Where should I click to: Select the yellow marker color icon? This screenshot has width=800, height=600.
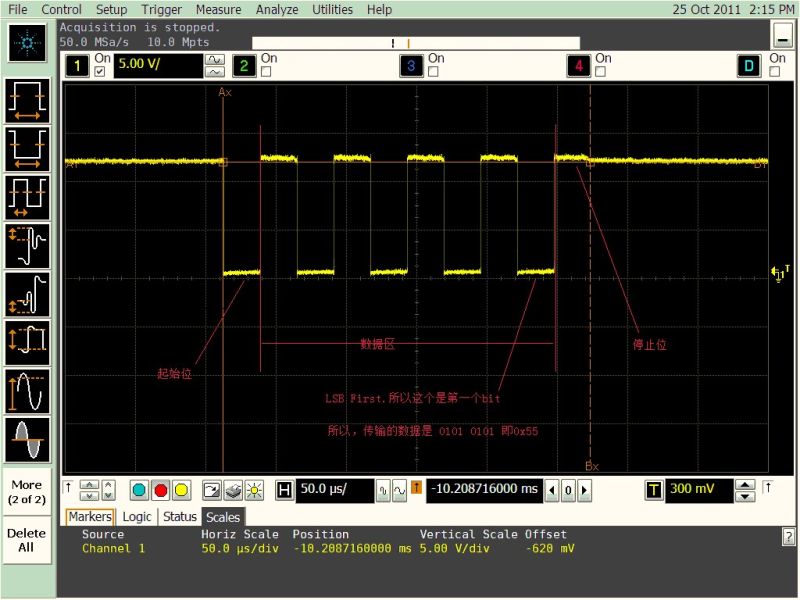[179, 490]
